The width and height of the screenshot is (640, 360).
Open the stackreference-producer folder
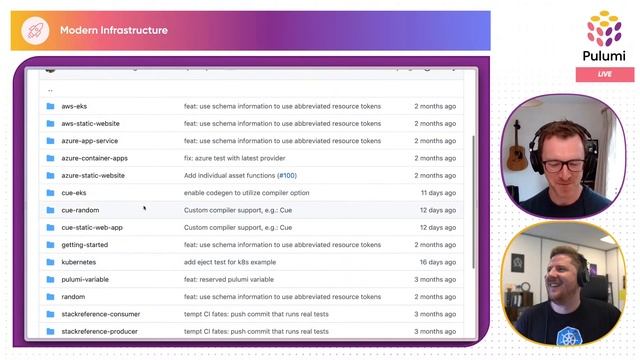99,331
